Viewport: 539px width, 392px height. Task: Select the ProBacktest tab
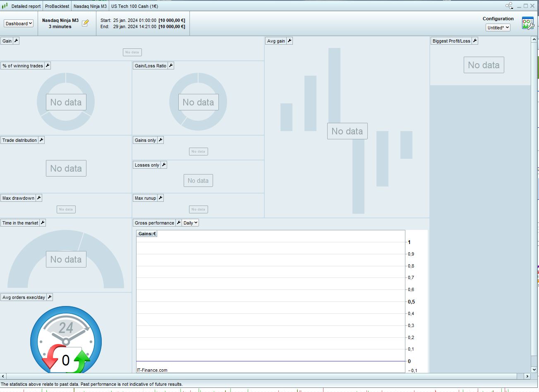(x=57, y=6)
